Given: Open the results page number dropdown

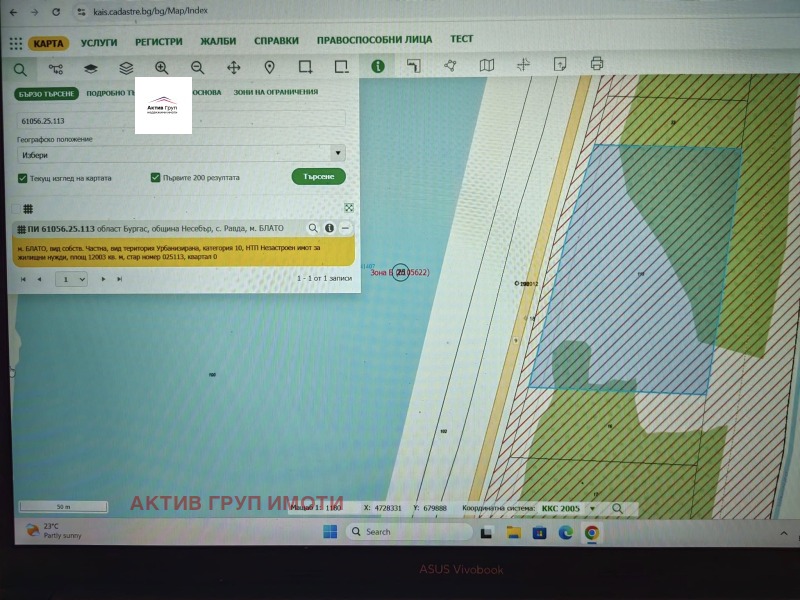Looking at the screenshot, I should (71, 279).
